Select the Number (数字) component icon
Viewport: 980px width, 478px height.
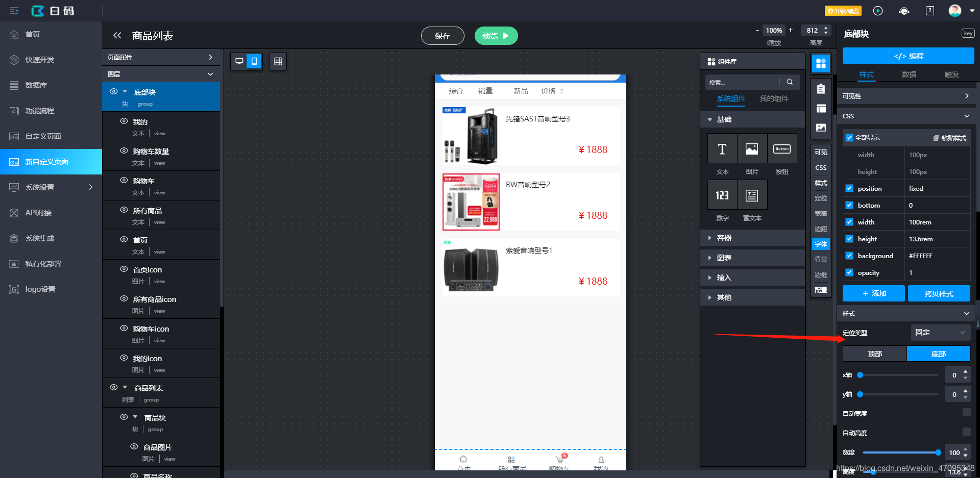tap(722, 195)
